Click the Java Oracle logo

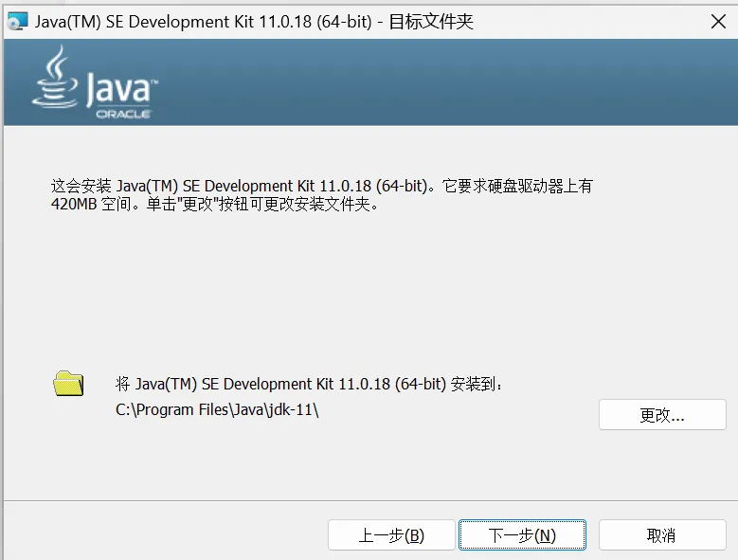click(95, 82)
